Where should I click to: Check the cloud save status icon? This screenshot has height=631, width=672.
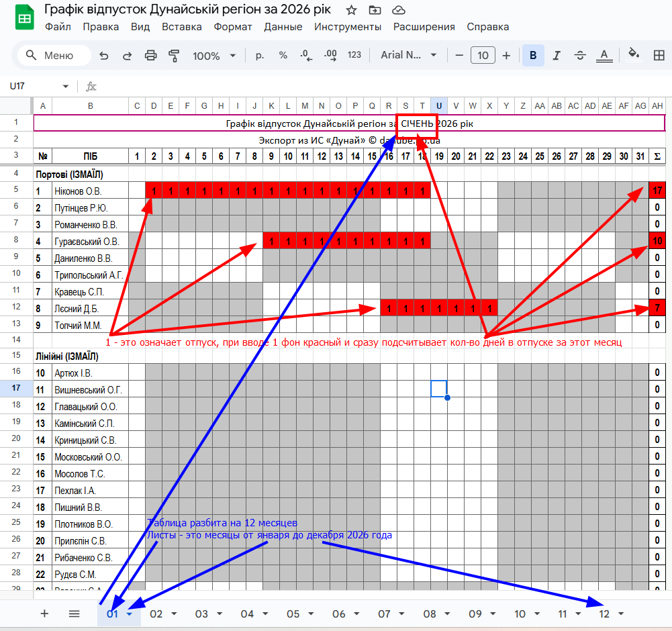click(399, 10)
